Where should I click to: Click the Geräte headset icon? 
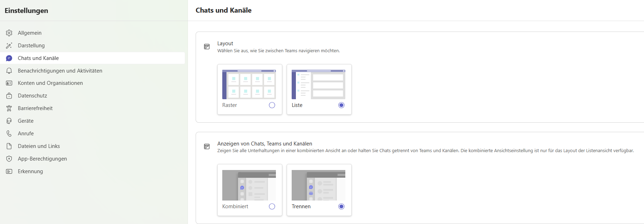tap(9, 121)
